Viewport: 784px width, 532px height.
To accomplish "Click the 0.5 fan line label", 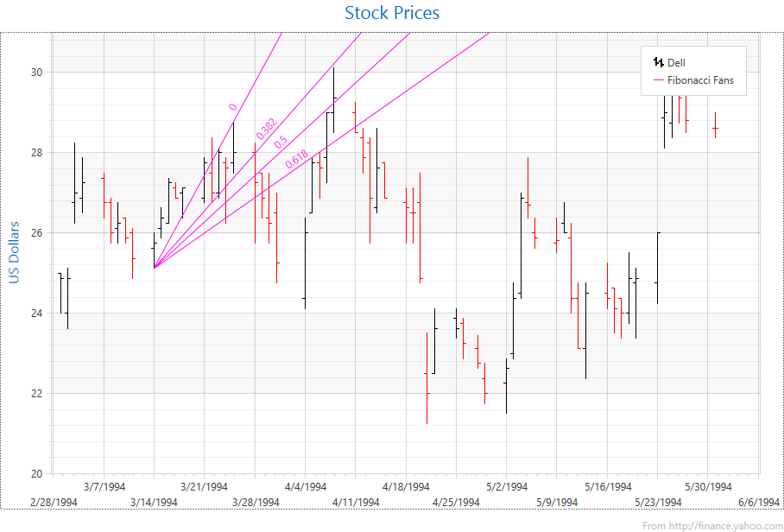I will (x=281, y=142).
